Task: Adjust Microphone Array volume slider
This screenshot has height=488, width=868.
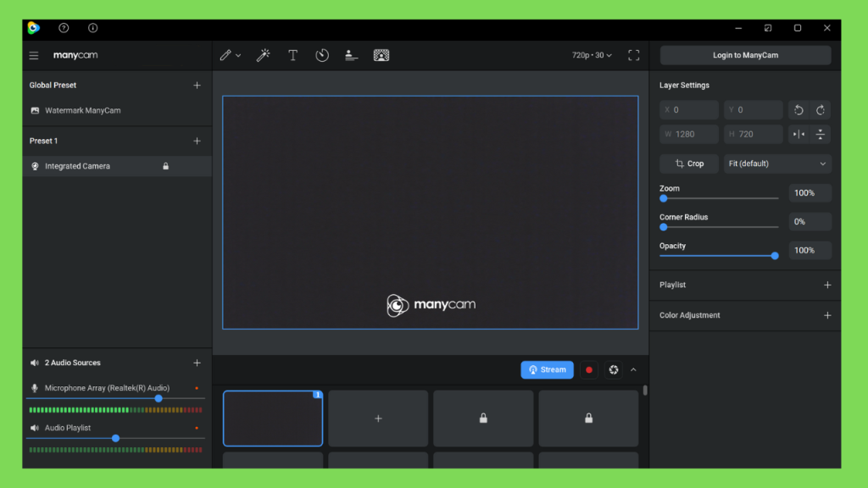Action: [115, 398]
